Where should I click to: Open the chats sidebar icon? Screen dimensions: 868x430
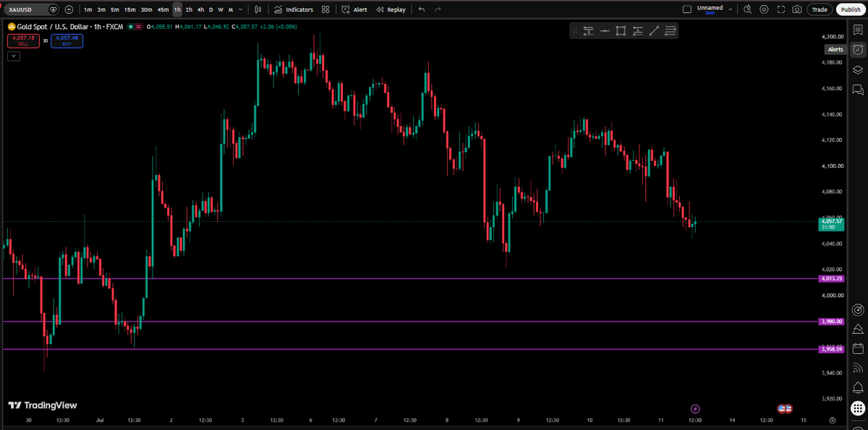click(x=857, y=90)
